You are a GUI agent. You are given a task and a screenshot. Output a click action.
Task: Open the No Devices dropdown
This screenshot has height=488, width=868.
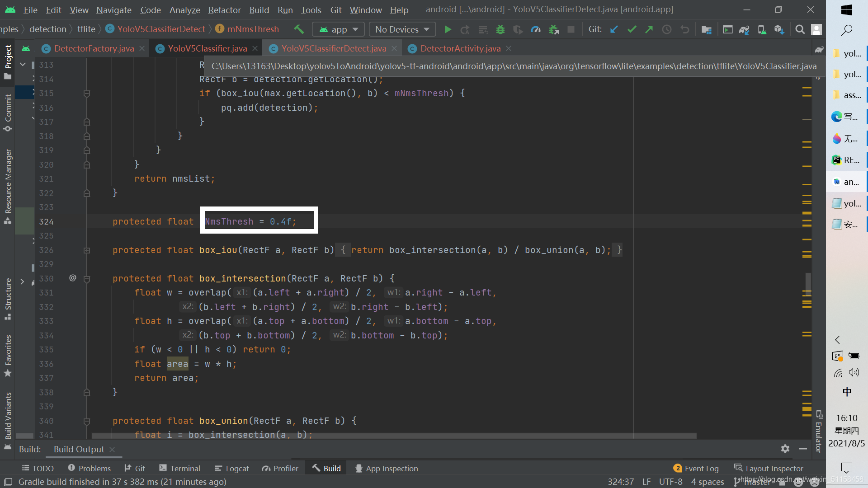(402, 29)
